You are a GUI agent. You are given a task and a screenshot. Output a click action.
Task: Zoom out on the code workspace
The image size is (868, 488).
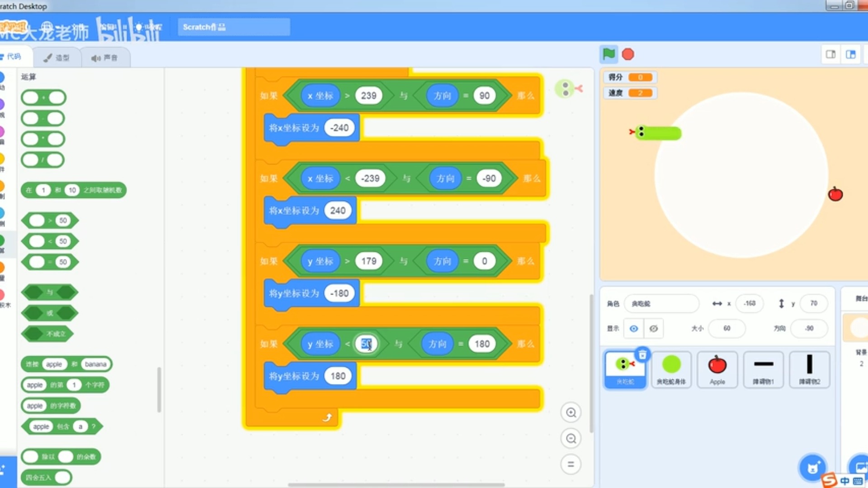[x=571, y=438]
